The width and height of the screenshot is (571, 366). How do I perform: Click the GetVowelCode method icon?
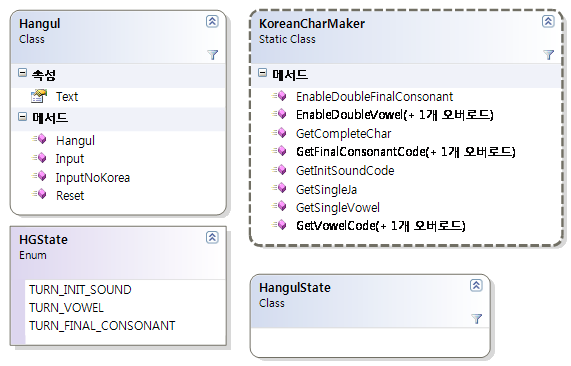279,225
